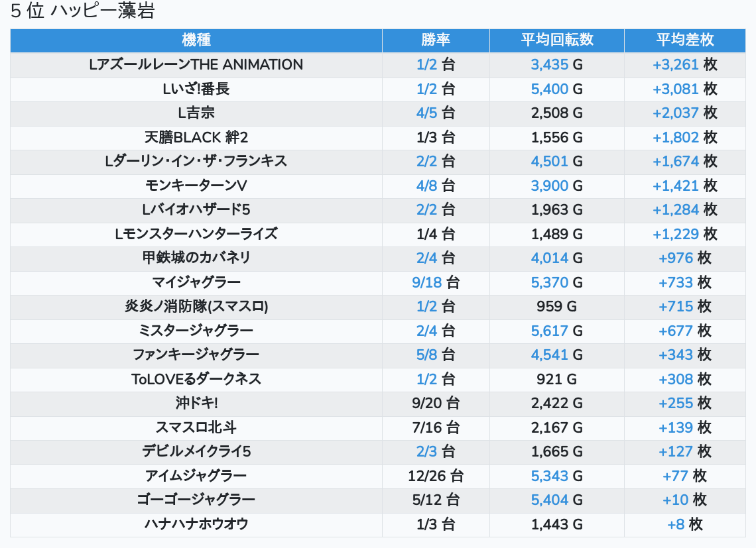
Task: Click the +733 枚 average difference value
Action: click(684, 282)
